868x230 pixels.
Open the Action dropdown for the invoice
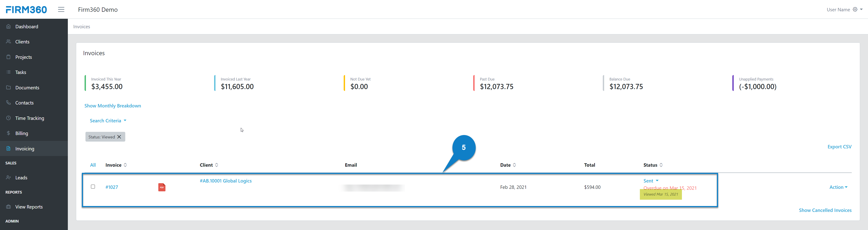coord(838,187)
